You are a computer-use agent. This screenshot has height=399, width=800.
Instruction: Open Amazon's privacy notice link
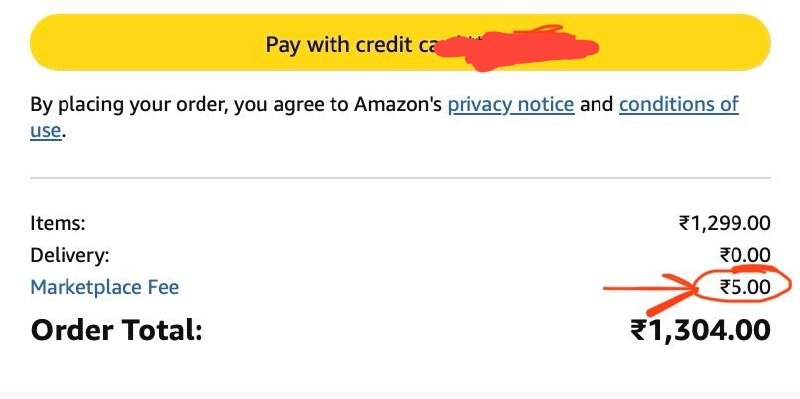511,105
